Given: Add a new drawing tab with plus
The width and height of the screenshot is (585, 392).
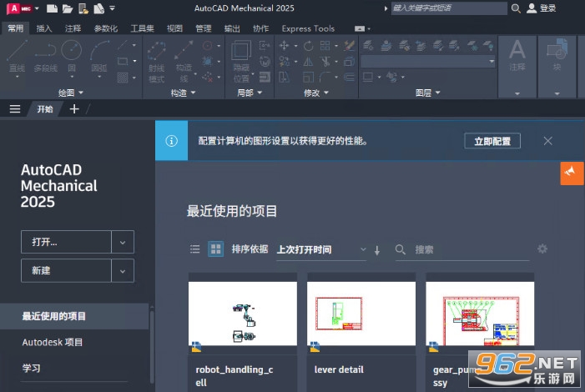Looking at the screenshot, I should pos(74,109).
